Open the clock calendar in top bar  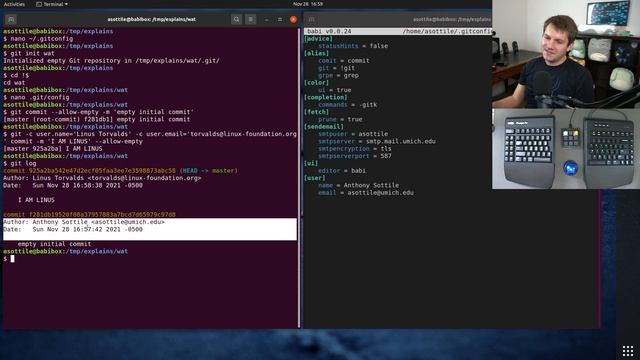[308, 4]
